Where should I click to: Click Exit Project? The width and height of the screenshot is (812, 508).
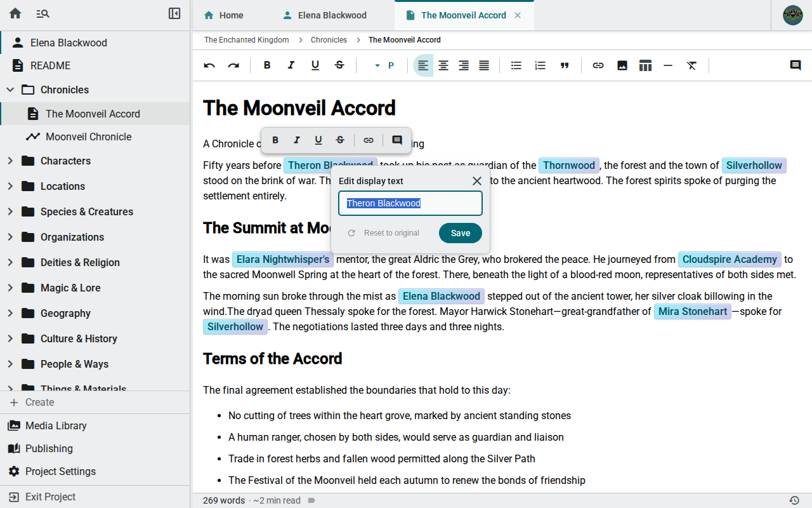(95, 497)
